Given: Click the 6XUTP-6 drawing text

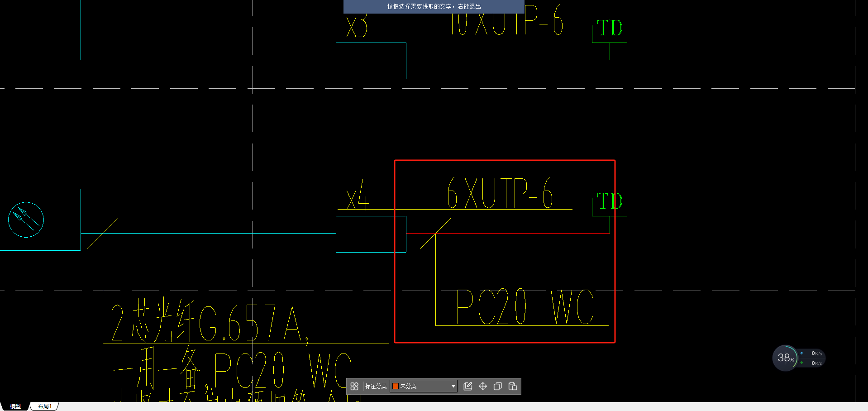Looking at the screenshot, I should (x=500, y=193).
